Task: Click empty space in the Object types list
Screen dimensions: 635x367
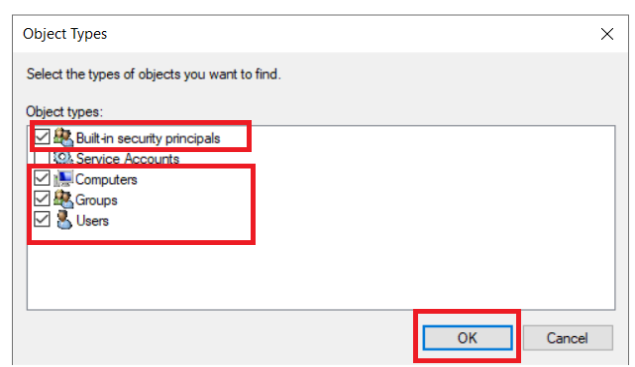Action: point(405,267)
